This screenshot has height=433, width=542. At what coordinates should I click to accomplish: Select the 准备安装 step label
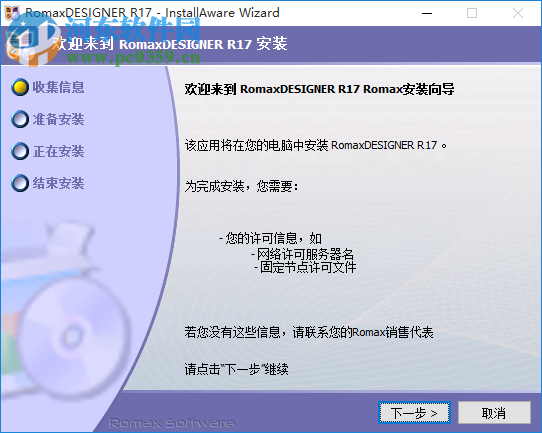58,119
